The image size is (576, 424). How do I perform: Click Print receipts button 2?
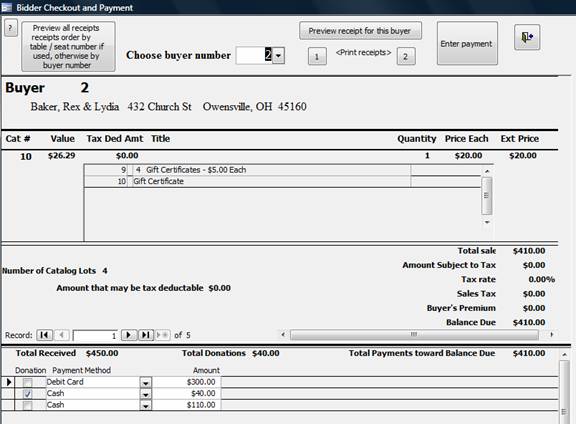point(406,57)
